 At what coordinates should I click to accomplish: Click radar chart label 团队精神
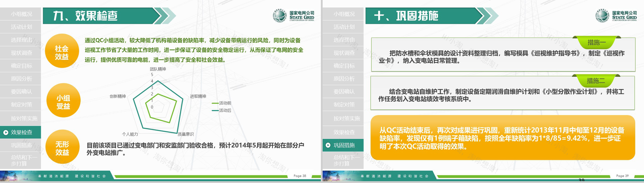click(158, 69)
